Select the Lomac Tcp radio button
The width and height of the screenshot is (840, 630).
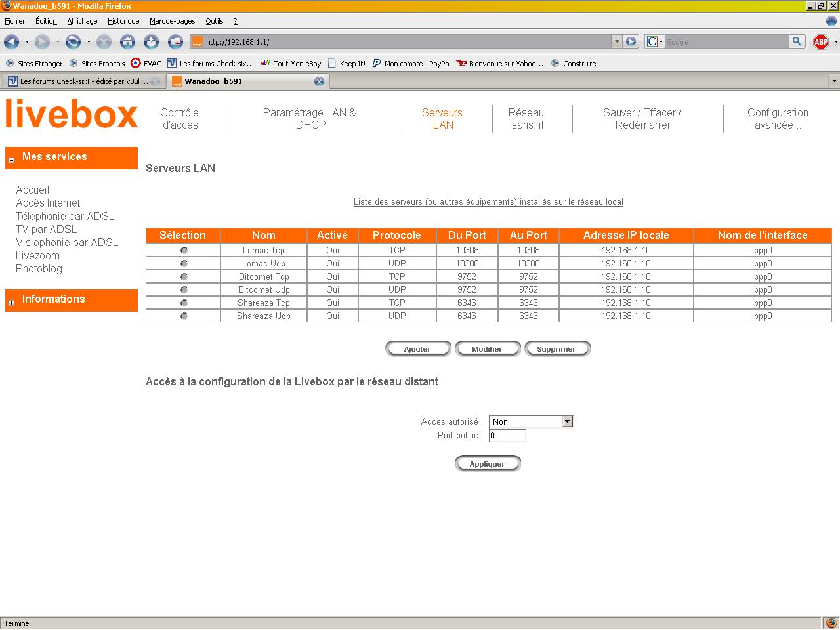pyautogui.click(x=184, y=251)
